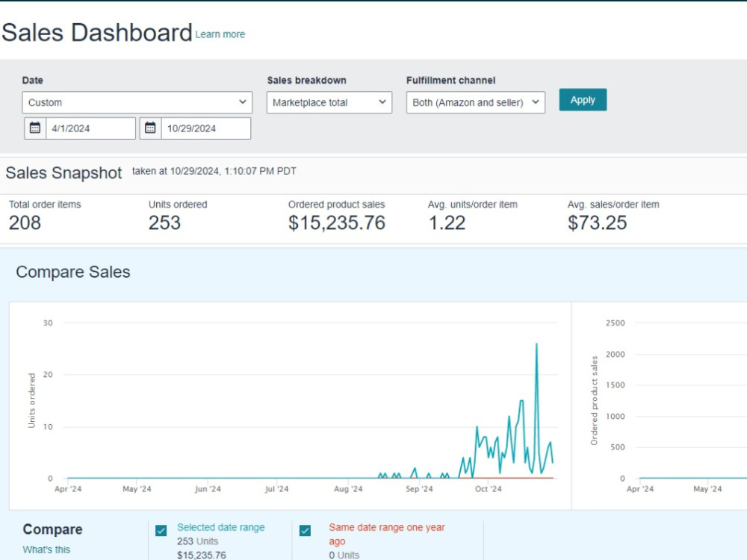The image size is (747, 560).
Task: Click the start date field 4/1/2024
Action: coord(90,128)
